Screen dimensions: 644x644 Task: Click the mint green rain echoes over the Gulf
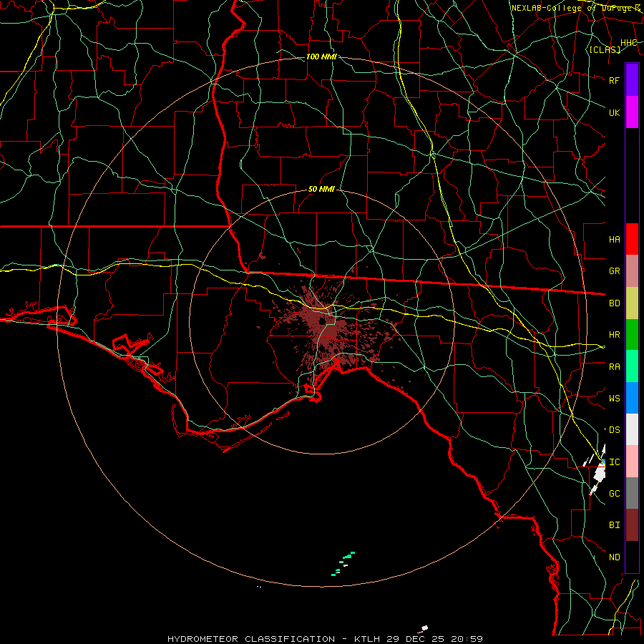pos(343,564)
